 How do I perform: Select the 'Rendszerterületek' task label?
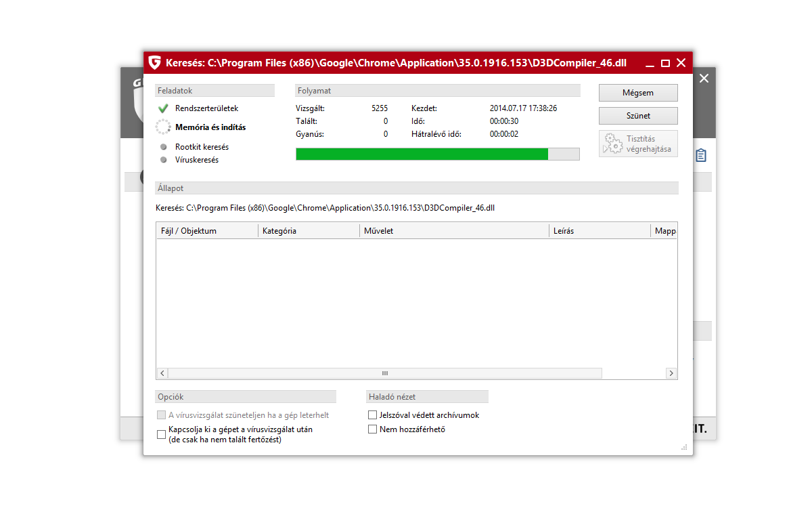click(x=207, y=108)
